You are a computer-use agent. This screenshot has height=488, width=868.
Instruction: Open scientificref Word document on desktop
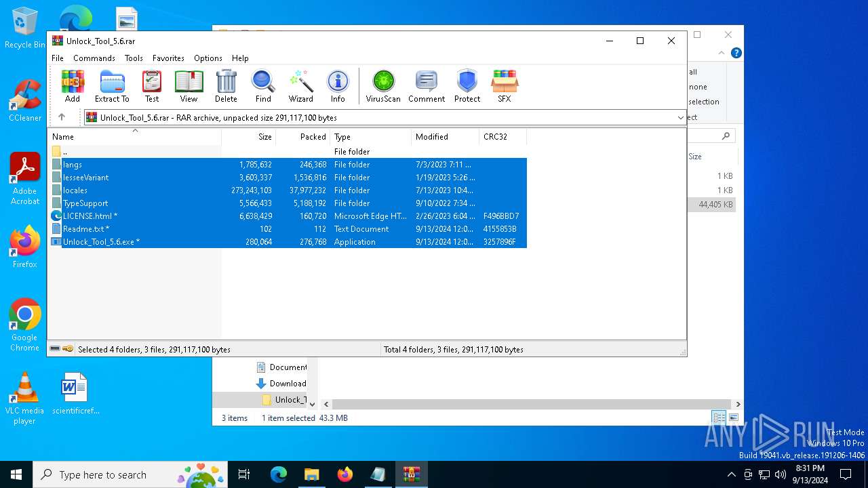tap(74, 393)
